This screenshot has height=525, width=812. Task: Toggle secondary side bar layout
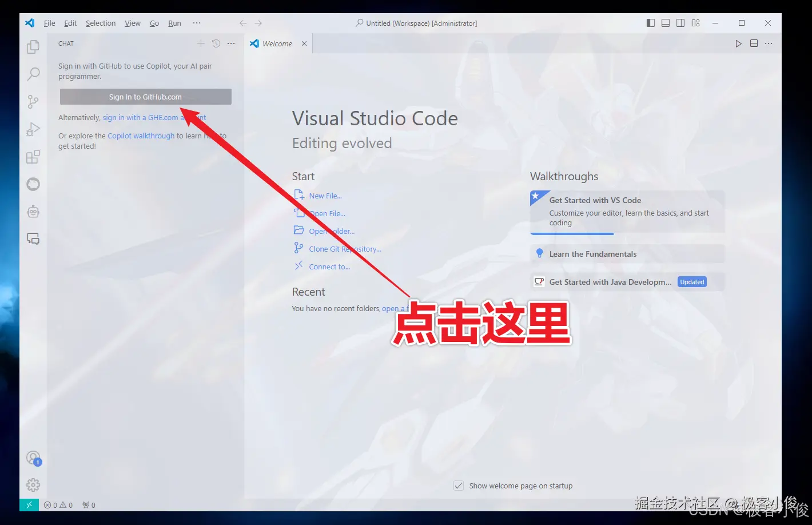point(680,23)
